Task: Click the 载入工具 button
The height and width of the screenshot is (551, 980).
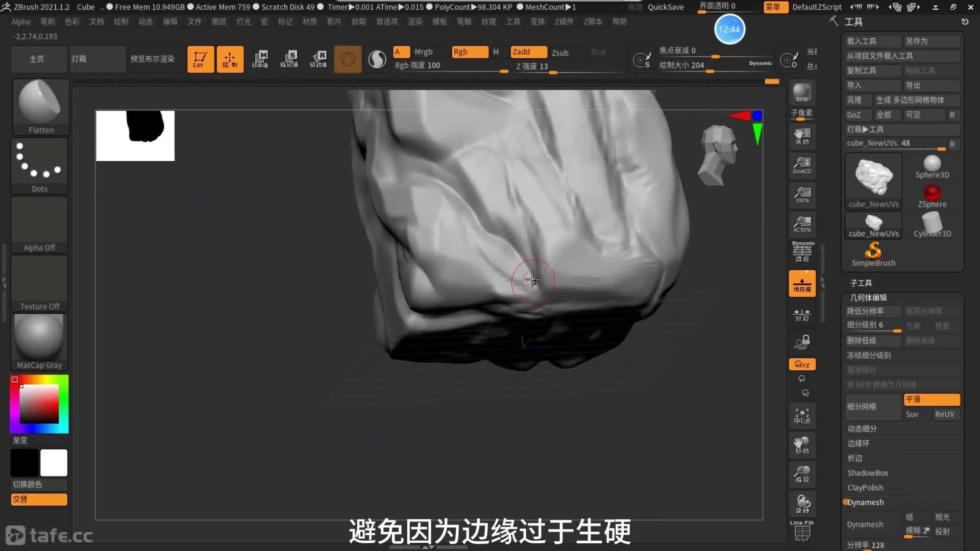Action: (872, 41)
